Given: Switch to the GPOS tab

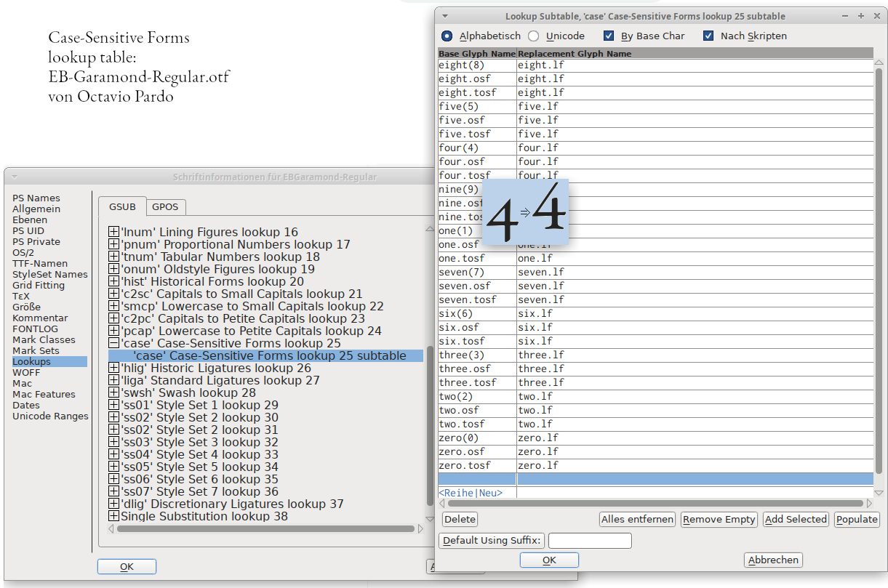Looking at the screenshot, I should coord(165,206).
